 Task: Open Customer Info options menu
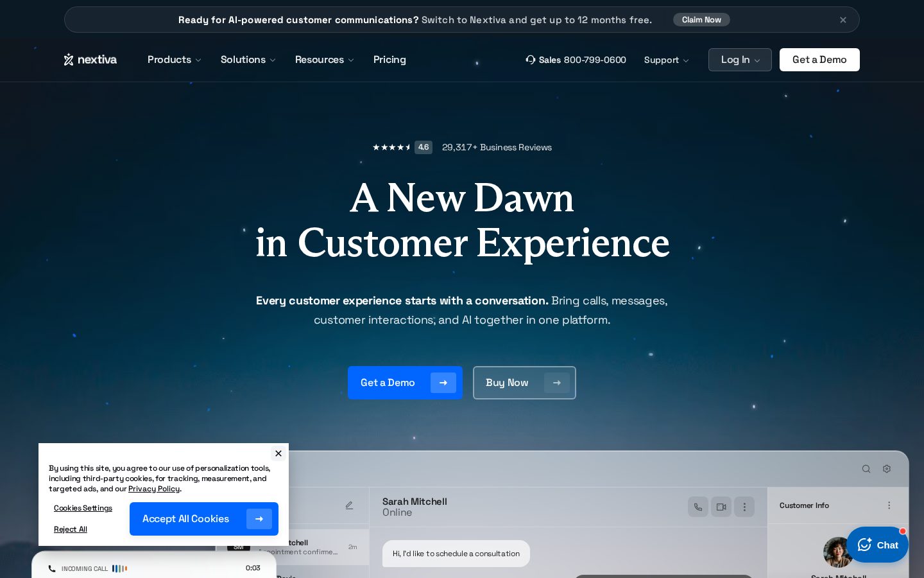(889, 505)
